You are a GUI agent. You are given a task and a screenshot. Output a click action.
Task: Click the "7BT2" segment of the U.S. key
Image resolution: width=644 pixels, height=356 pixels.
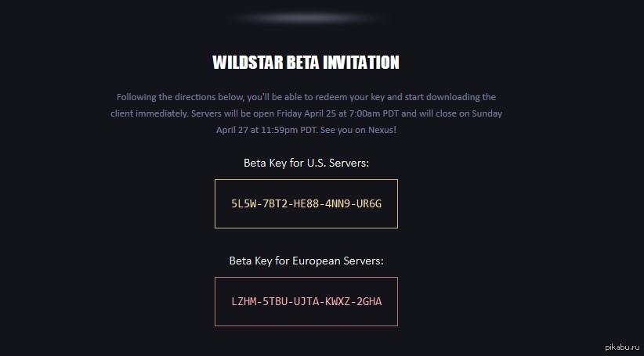(276, 203)
